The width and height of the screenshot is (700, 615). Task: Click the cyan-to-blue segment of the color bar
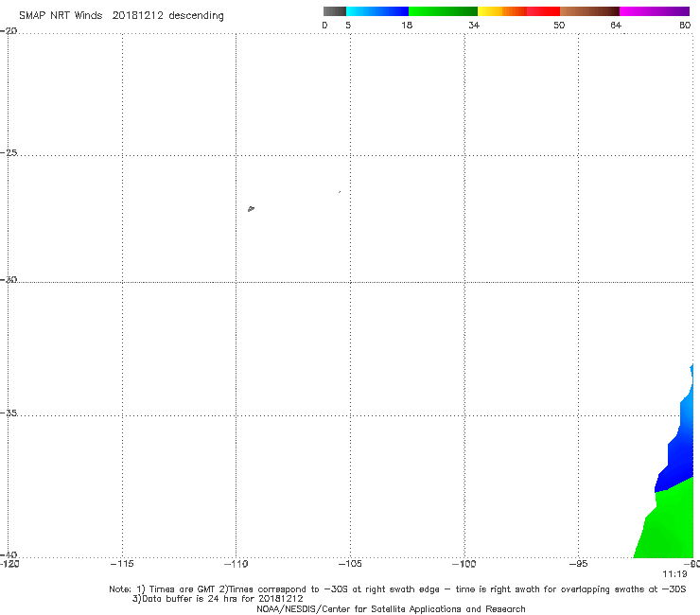pos(377,11)
